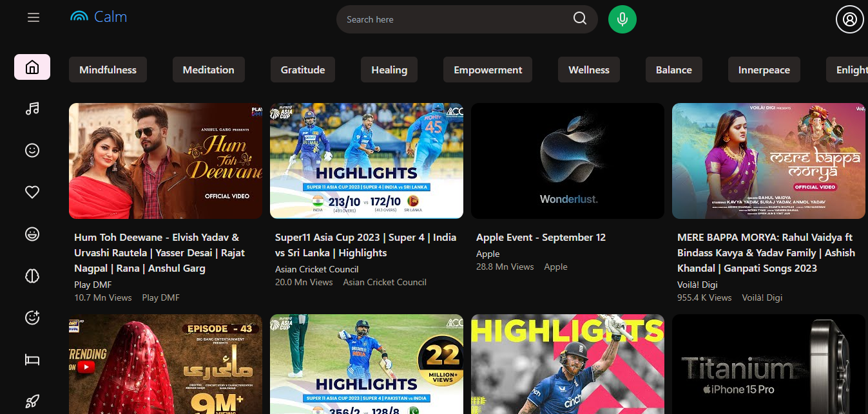Open the Mere Bappa Morya thumbnail
The height and width of the screenshot is (414, 868).
pos(769,161)
